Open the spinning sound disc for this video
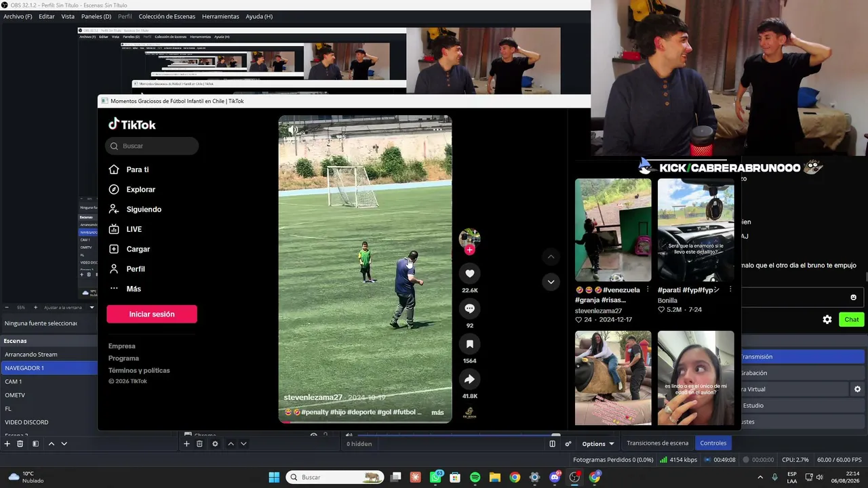Image resolution: width=868 pixels, height=488 pixels. [469, 412]
